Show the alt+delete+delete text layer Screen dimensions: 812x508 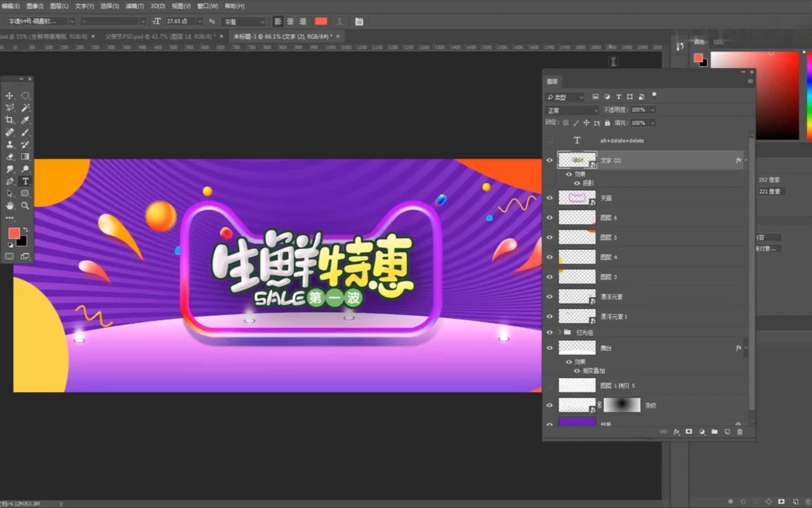pos(549,141)
